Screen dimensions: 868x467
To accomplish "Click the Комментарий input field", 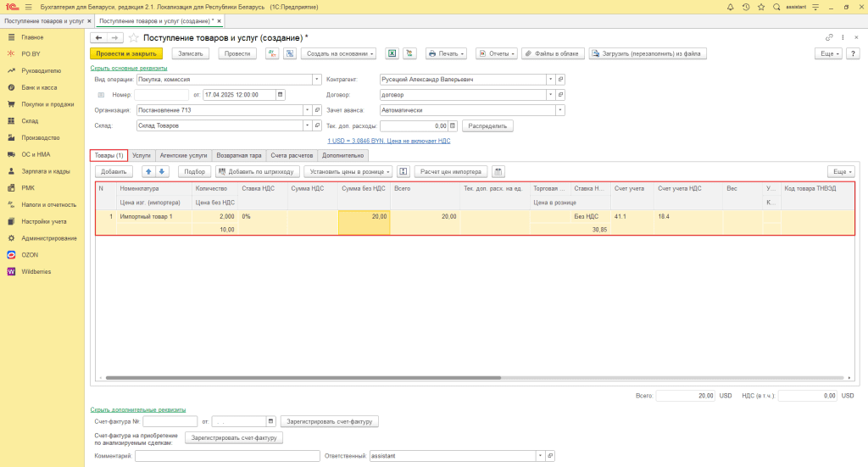I will pos(227,456).
